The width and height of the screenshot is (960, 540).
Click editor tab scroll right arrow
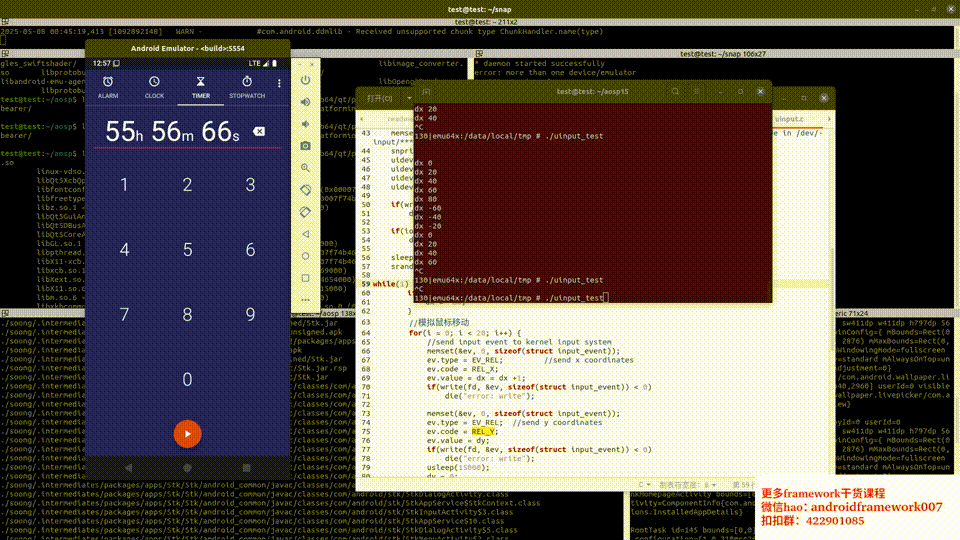[829, 119]
